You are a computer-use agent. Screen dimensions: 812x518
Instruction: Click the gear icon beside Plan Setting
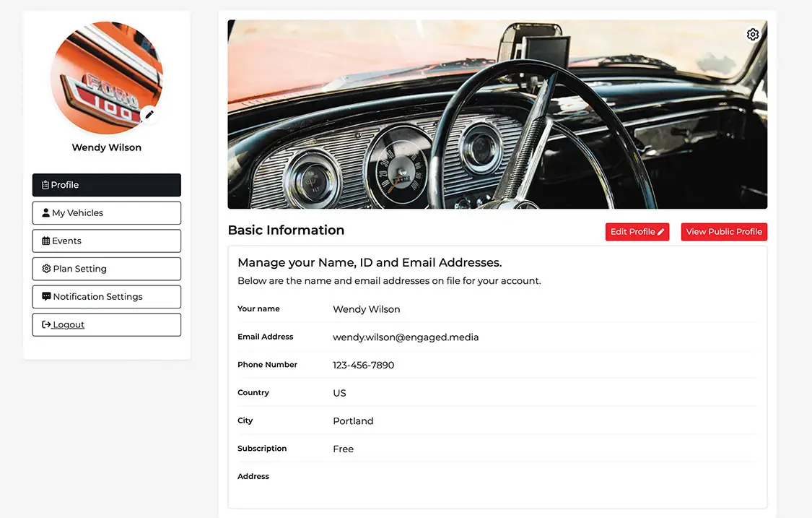coord(46,269)
